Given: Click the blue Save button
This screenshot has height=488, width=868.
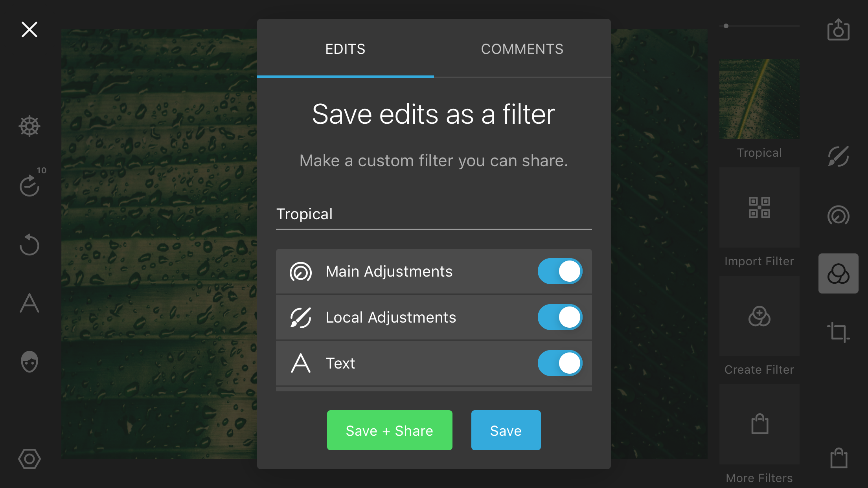Looking at the screenshot, I should pos(506,430).
